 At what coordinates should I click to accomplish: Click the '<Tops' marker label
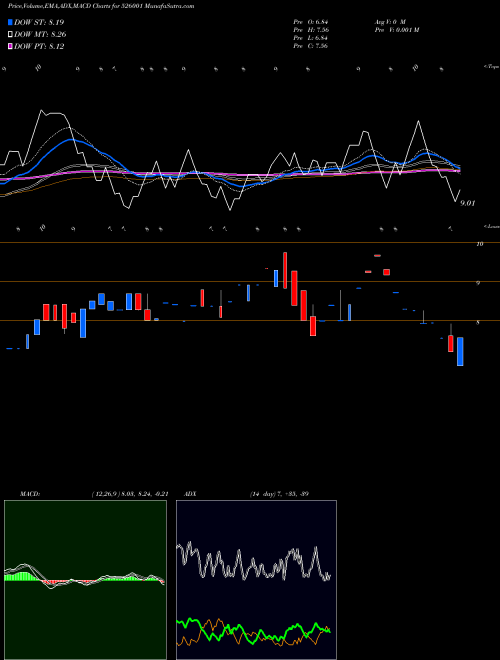(492, 67)
